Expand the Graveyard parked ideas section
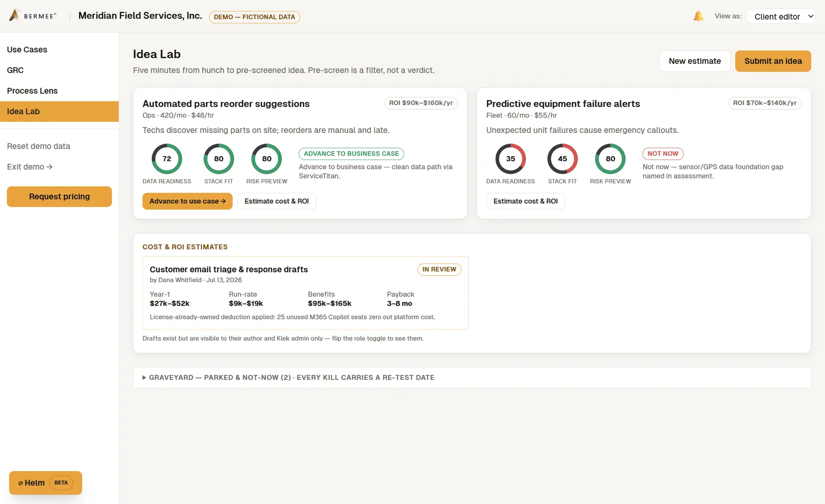 click(x=472, y=377)
